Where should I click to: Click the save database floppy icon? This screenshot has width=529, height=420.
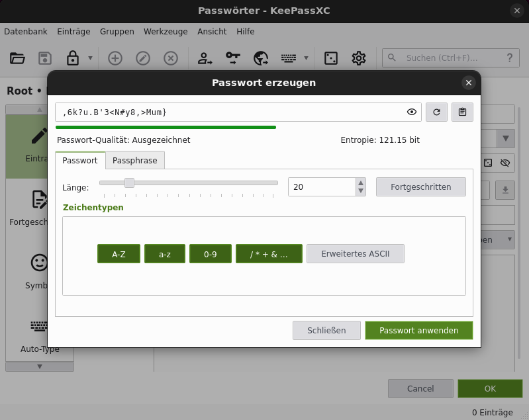click(45, 58)
